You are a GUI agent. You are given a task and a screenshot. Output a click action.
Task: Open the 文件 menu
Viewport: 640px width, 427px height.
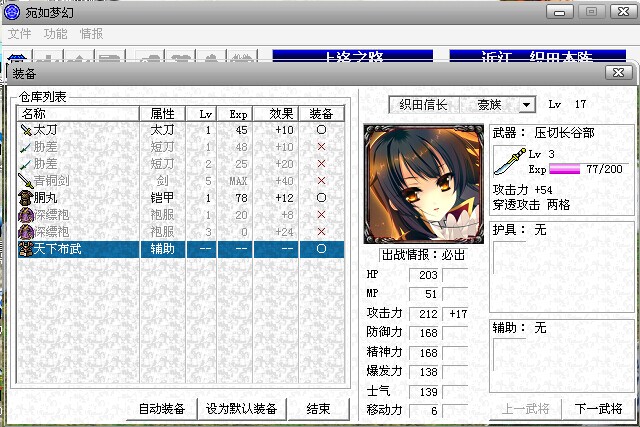[20, 33]
